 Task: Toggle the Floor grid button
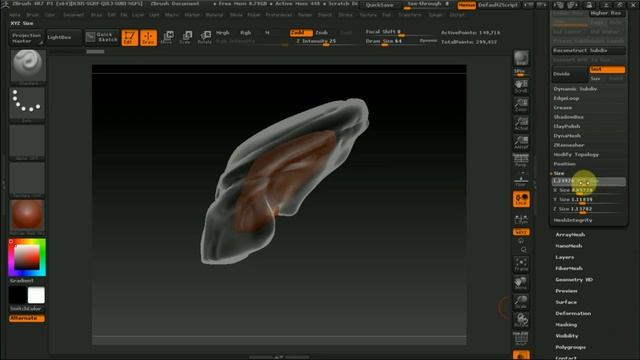click(521, 179)
